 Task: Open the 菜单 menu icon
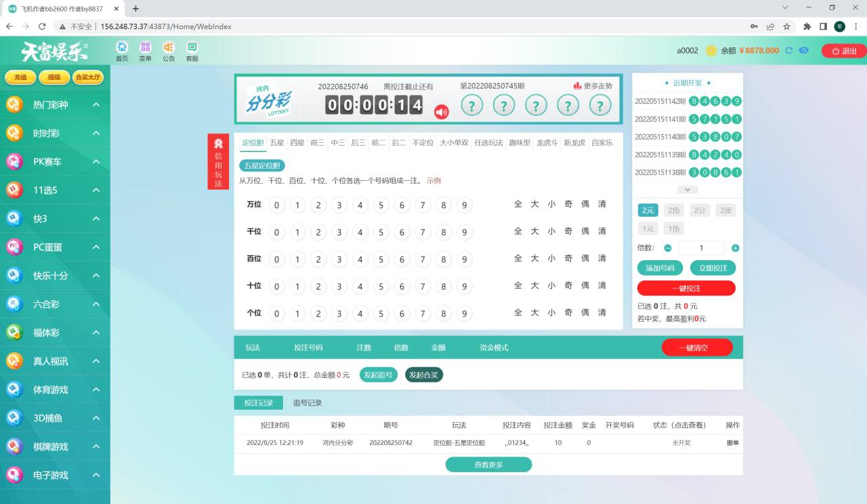145,47
